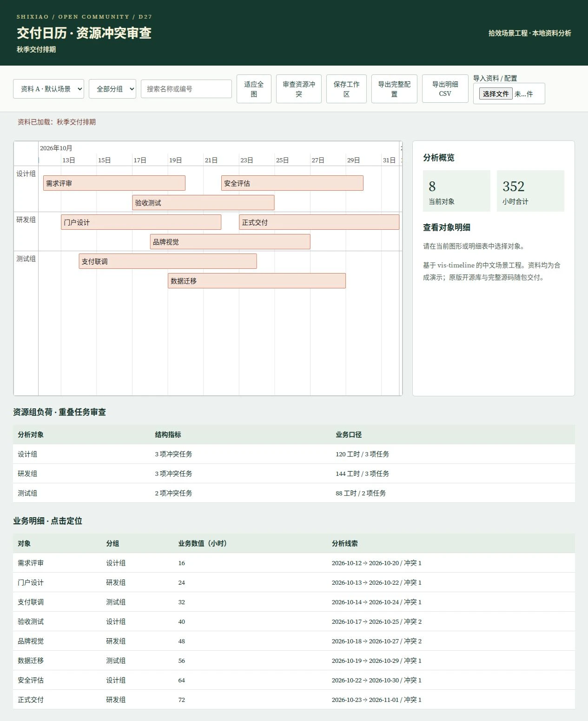Click the 拾效场景工程 · 本地资料分析 header text
Viewport: 588px width, 721px height.
point(529,33)
